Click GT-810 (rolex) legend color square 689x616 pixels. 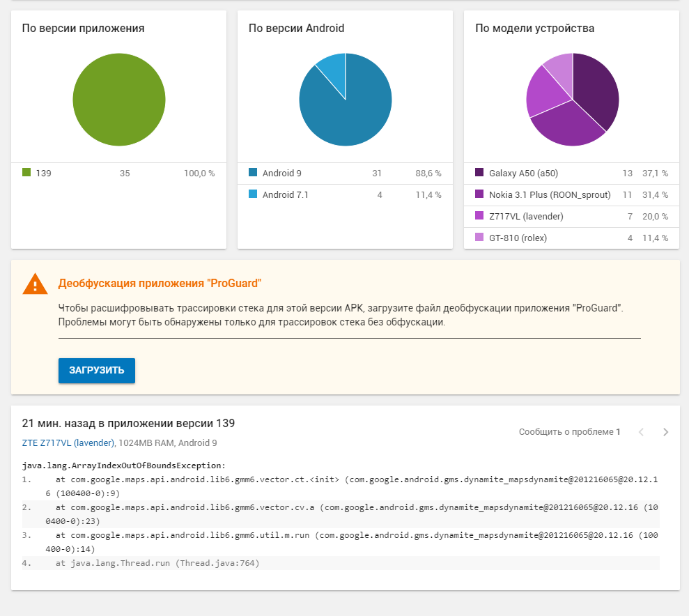[x=479, y=238]
